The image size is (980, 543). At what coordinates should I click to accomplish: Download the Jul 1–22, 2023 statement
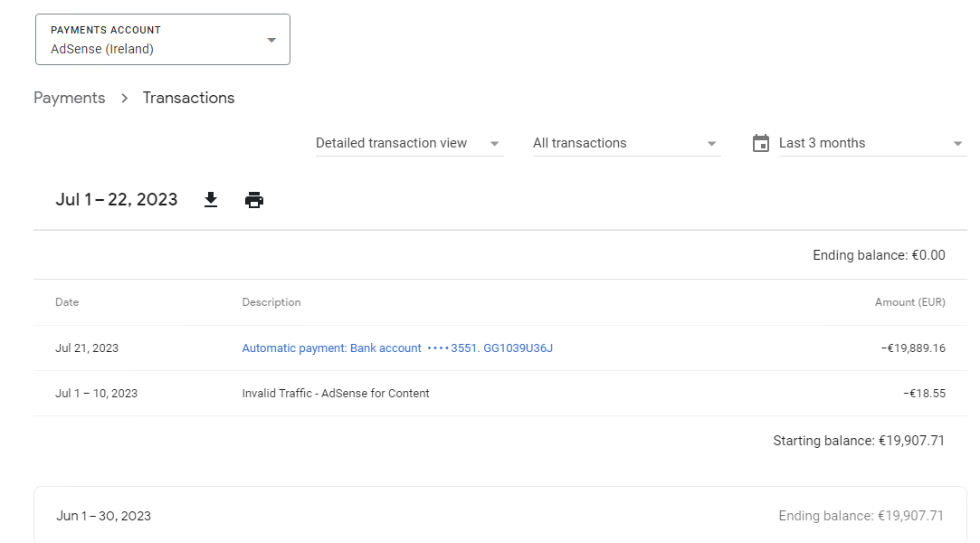click(211, 200)
